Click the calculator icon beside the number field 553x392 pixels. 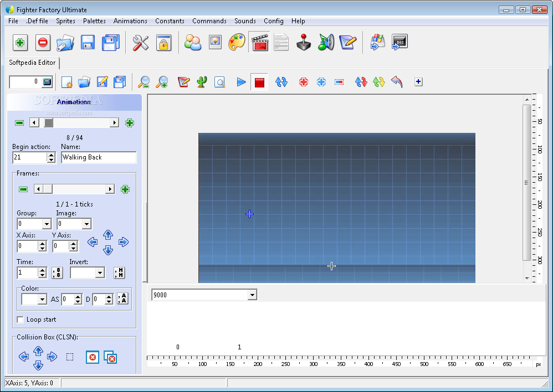pos(47,82)
